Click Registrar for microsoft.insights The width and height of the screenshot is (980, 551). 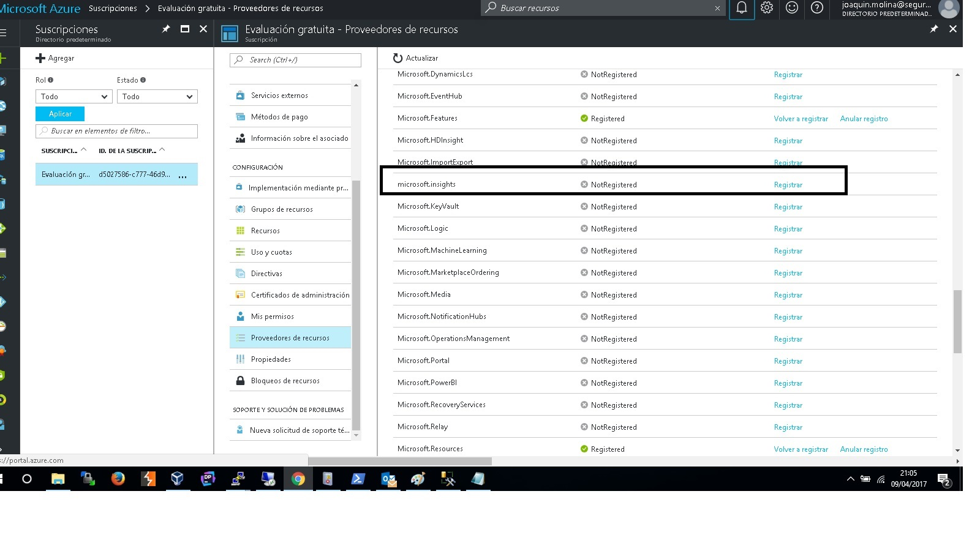coord(788,185)
